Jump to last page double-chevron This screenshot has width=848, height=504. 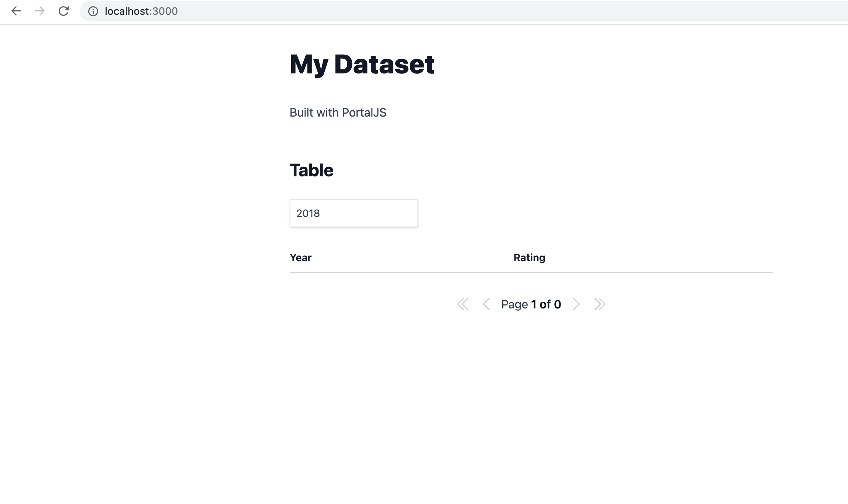[600, 304]
